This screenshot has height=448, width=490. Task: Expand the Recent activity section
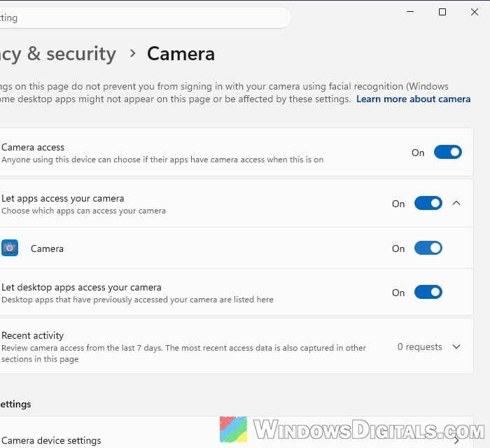tap(456, 346)
